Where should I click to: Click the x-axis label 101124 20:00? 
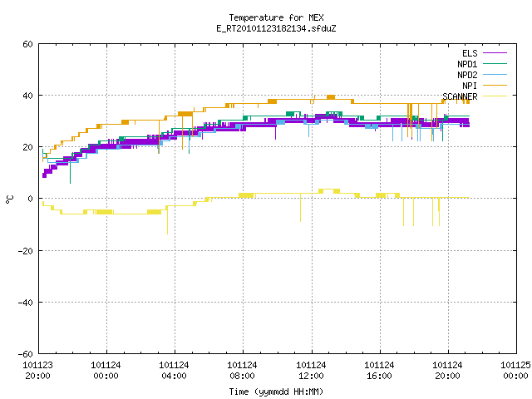[447, 371]
